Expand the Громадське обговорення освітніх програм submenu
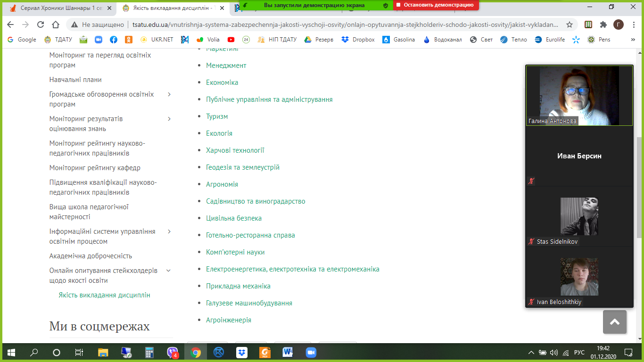This screenshot has height=362, width=644. 169,94
